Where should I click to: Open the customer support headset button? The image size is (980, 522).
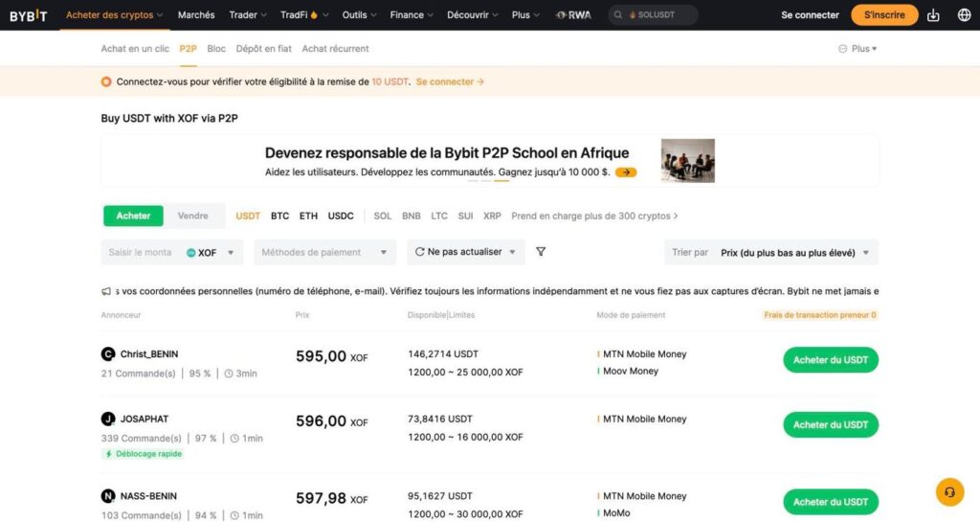tap(949, 492)
